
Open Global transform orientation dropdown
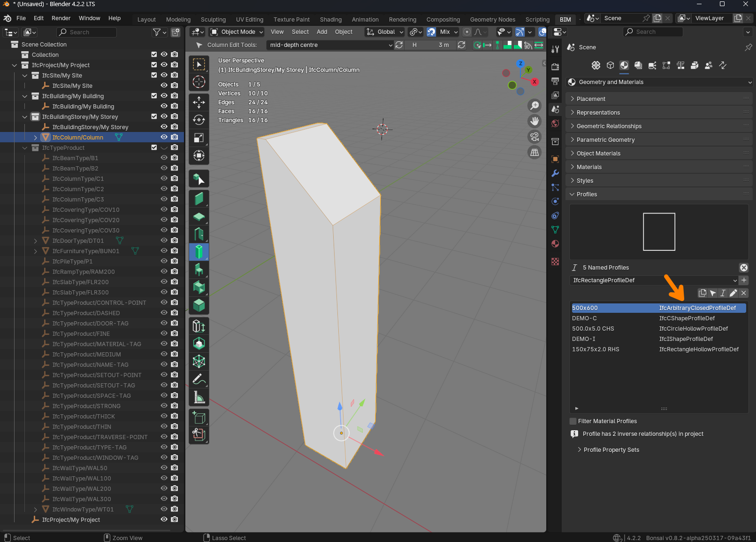coord(384,32)
